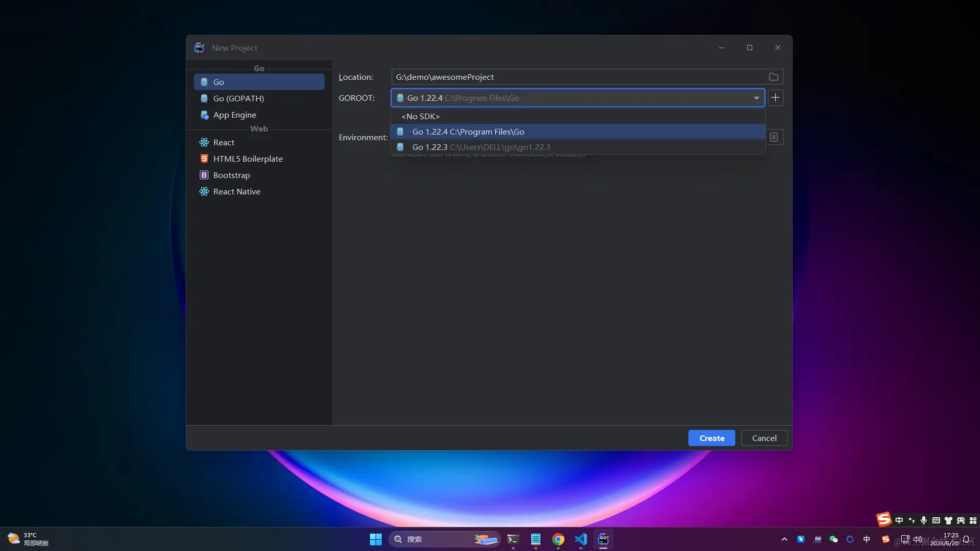Choose HTML5 Boilerplate template
The height and width of the screenshot is (551, 980).
259,159
